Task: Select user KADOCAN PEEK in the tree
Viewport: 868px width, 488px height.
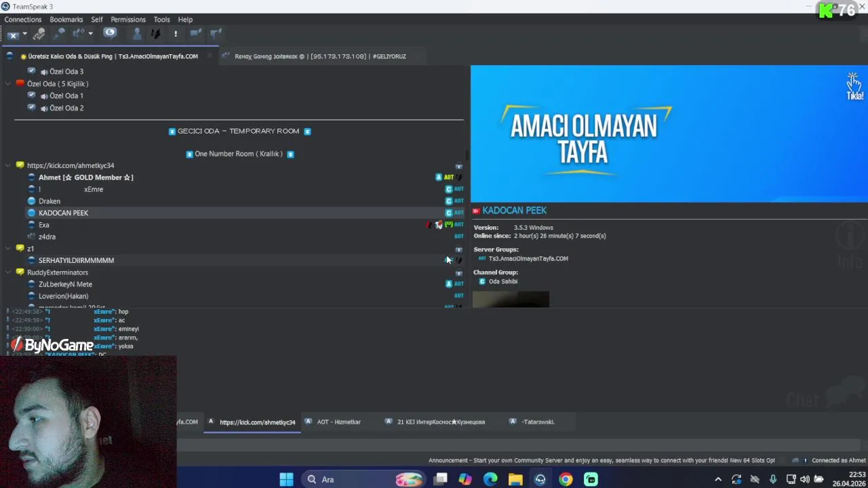Action: point(63,213)
